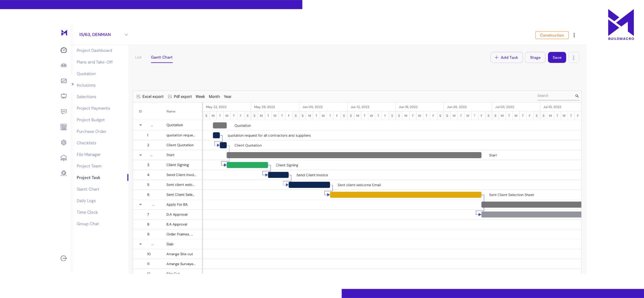The height and width of the screenshot is (298, 644).
Task: Click the logout icon at sidebar bottom
Action: pos(64,258)
